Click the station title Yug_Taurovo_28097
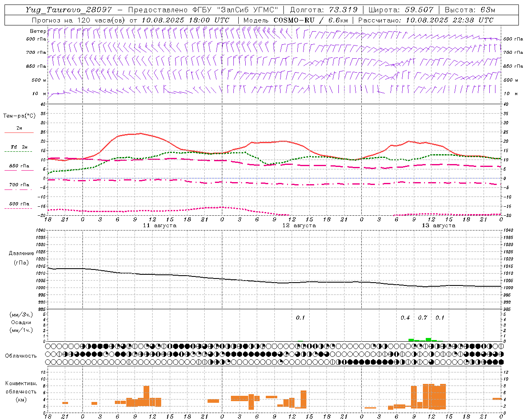Screen dimensions: 525x420 click(x=68, y=10)
